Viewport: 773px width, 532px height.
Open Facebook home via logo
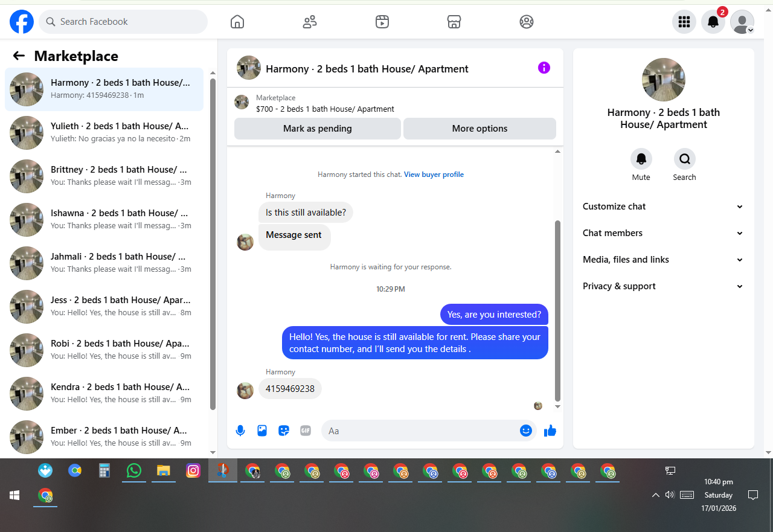(x=22, y=22)
